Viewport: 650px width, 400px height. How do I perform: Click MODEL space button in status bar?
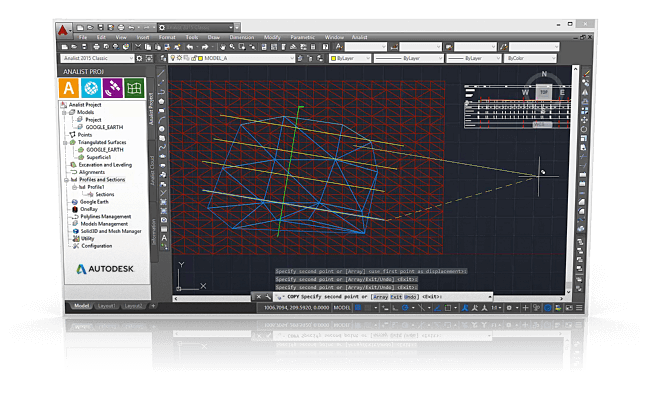342,308
